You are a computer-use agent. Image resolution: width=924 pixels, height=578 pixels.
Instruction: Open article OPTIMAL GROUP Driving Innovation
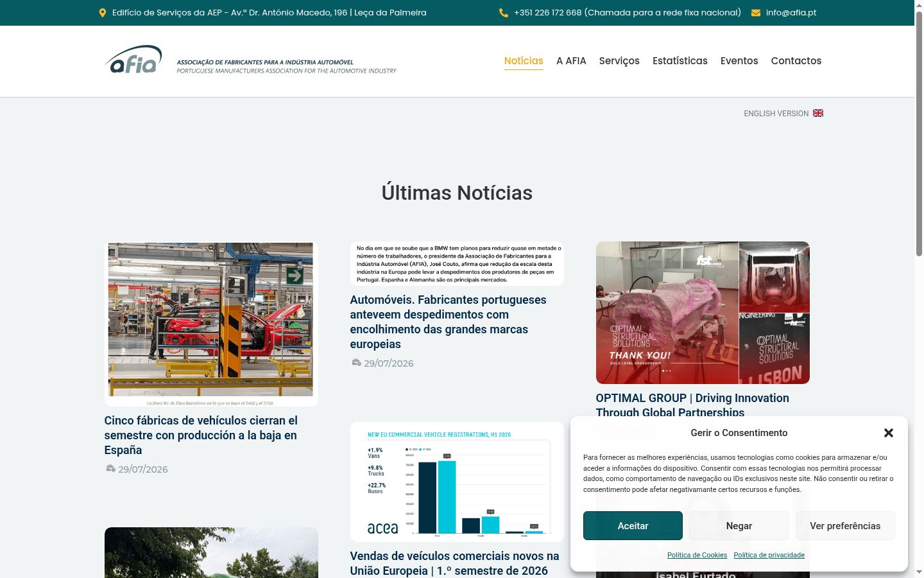tap(692, 405)
